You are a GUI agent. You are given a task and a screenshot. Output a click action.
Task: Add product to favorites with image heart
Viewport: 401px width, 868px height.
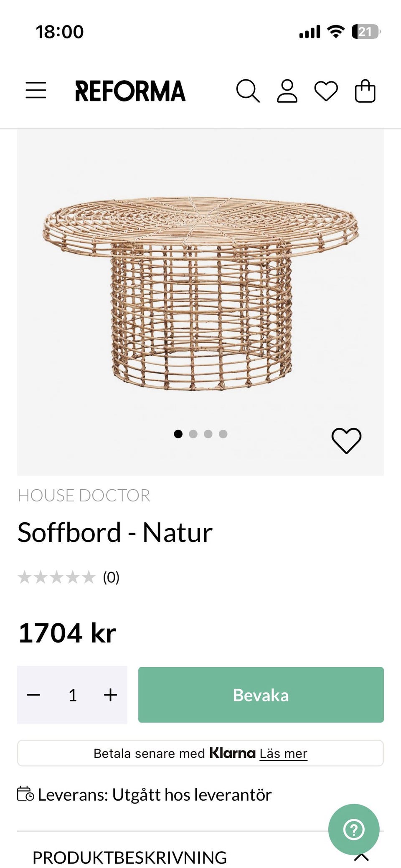click(x=346, y=440)
